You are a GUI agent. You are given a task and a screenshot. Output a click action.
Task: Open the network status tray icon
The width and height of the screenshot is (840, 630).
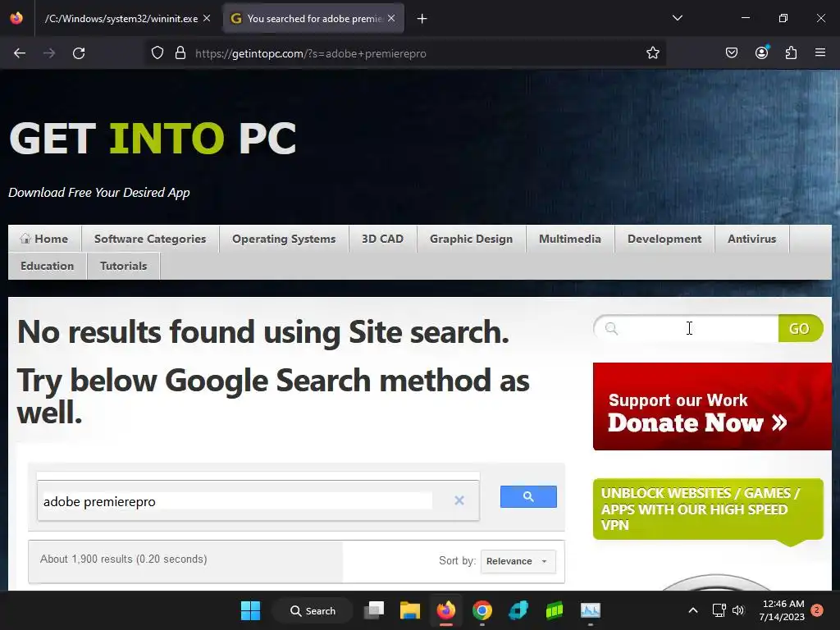click(719, 610)
